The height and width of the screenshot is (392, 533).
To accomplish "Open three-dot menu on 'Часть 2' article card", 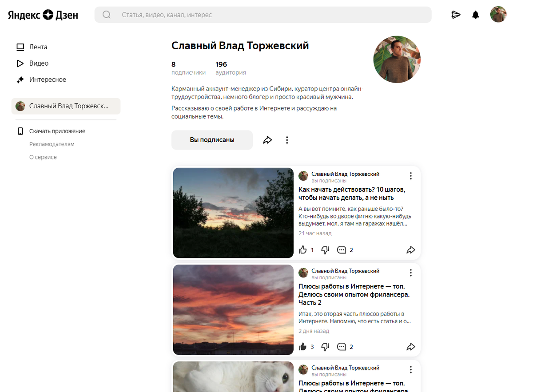I will point(411,273).
